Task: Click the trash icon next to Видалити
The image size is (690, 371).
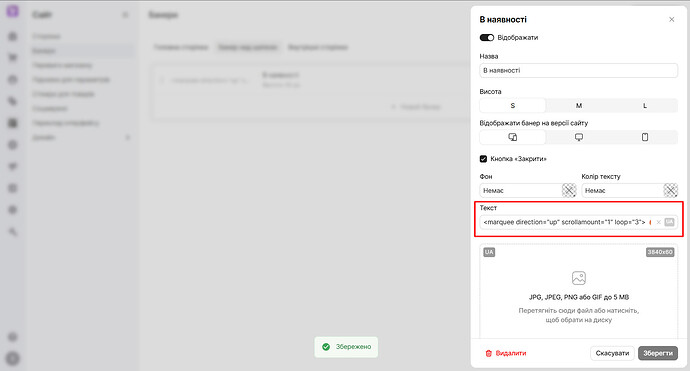Action: click(488, 353)
